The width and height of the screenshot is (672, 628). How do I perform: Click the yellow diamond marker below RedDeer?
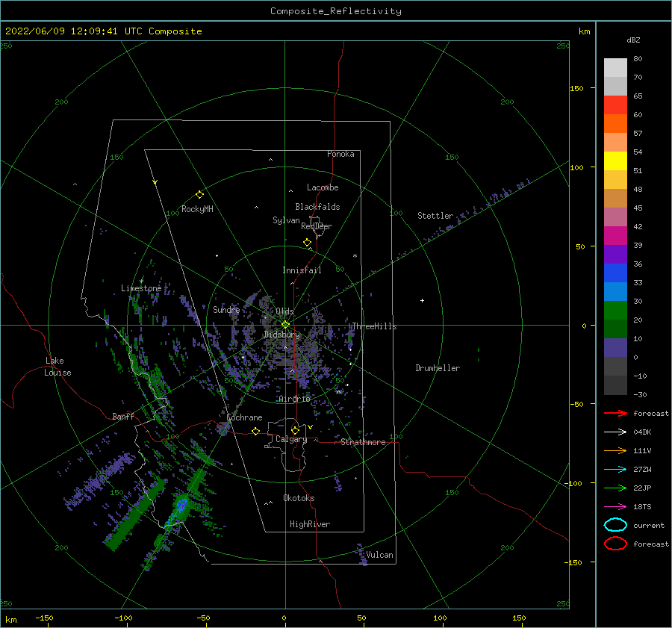click(x=307, y=243)
